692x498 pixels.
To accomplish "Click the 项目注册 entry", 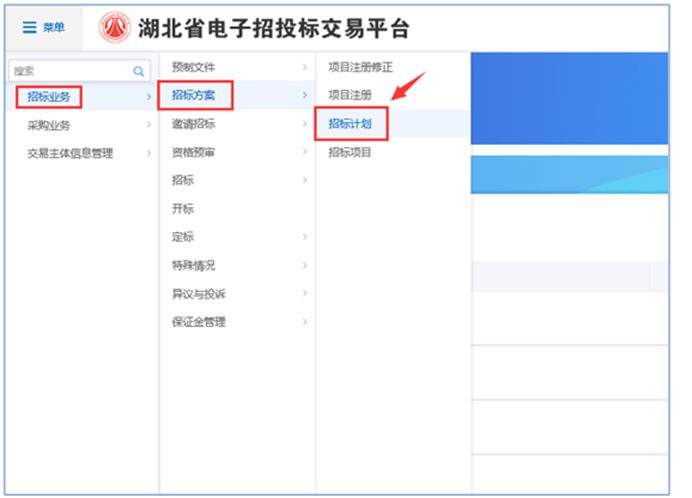I will (x=350, y=95).
